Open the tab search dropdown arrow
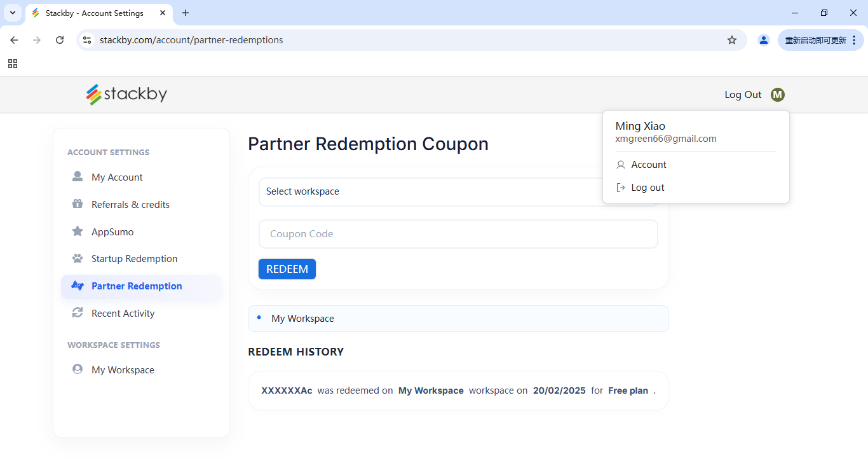The image size is (868, 463). tap(13, 13)
